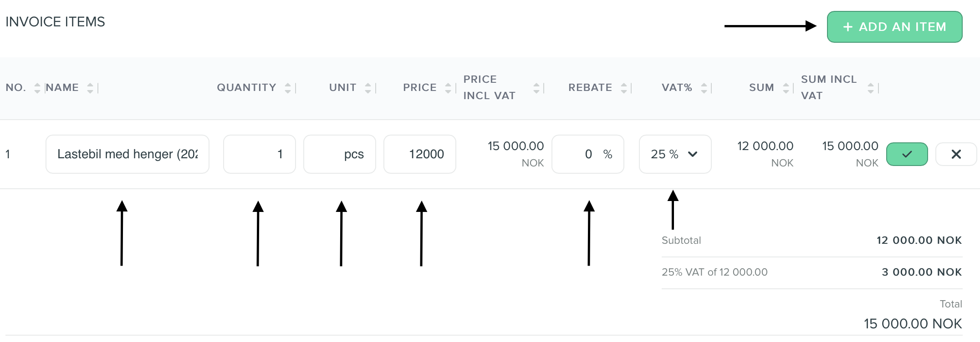The width and height of the screenshot is (980, 342).
Task: Click the ADD AN ITEM button
Action: pos(894,27)
